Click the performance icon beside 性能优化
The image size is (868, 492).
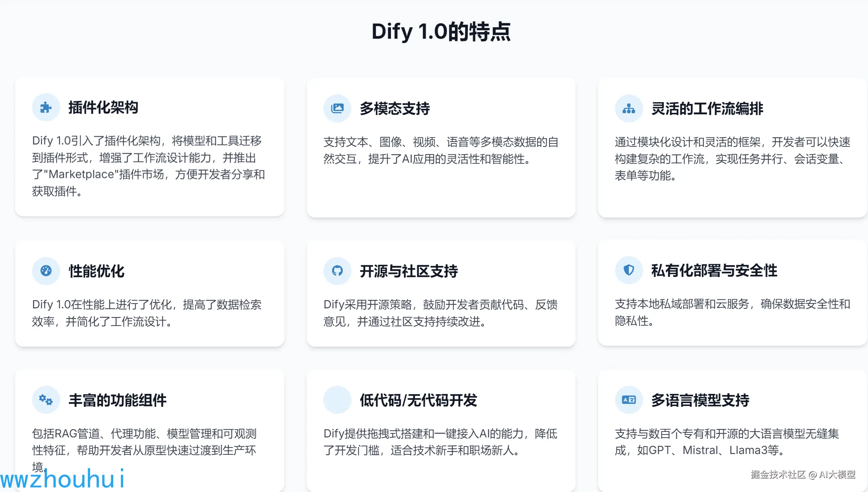click(46, 270)
